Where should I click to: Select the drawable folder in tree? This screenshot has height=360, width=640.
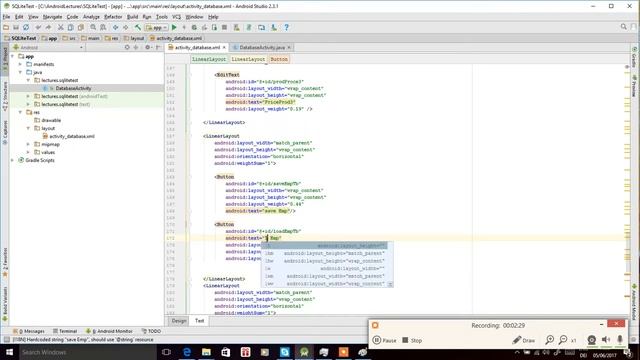[51, 120]
